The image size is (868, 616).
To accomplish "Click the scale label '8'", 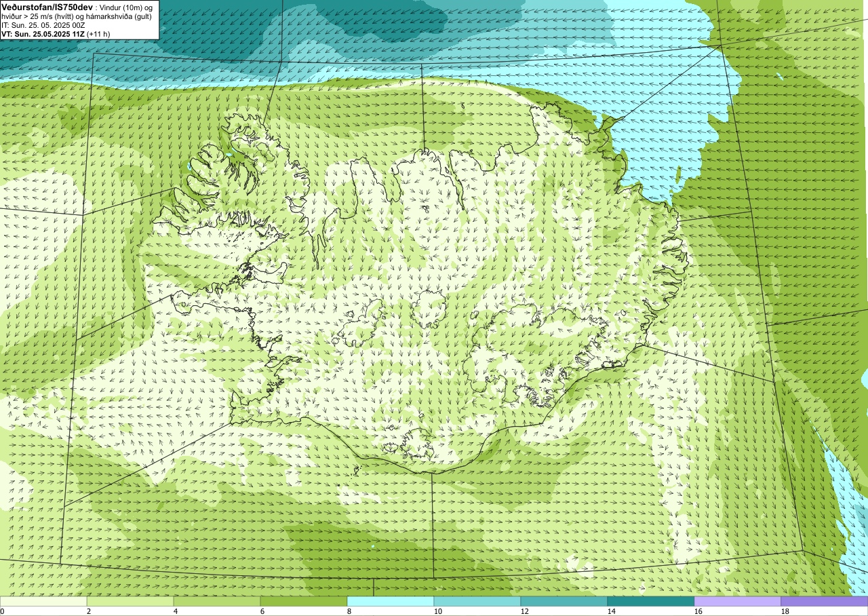I will pos(349,611).
